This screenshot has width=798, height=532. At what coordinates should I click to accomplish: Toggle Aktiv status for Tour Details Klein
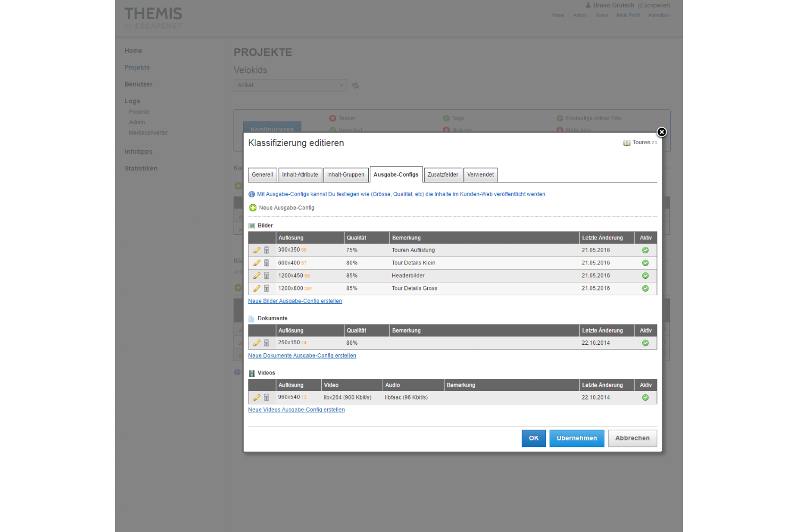pos(645,263)
